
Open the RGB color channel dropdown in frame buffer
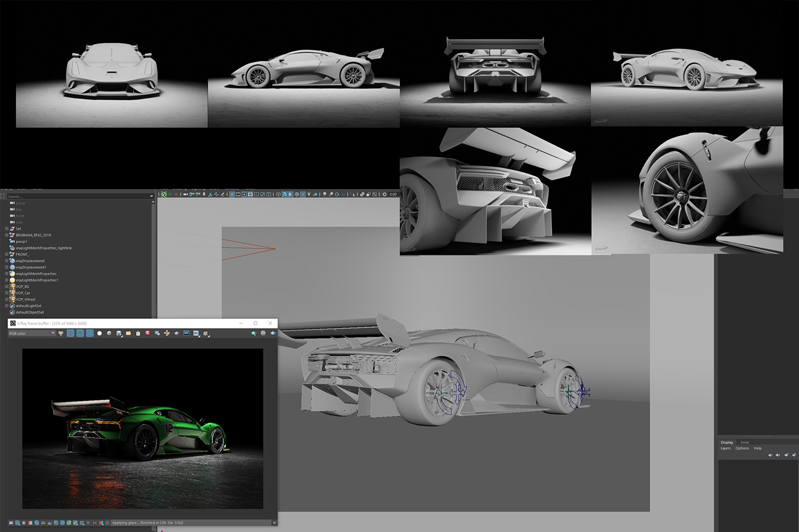click(53, 333)
